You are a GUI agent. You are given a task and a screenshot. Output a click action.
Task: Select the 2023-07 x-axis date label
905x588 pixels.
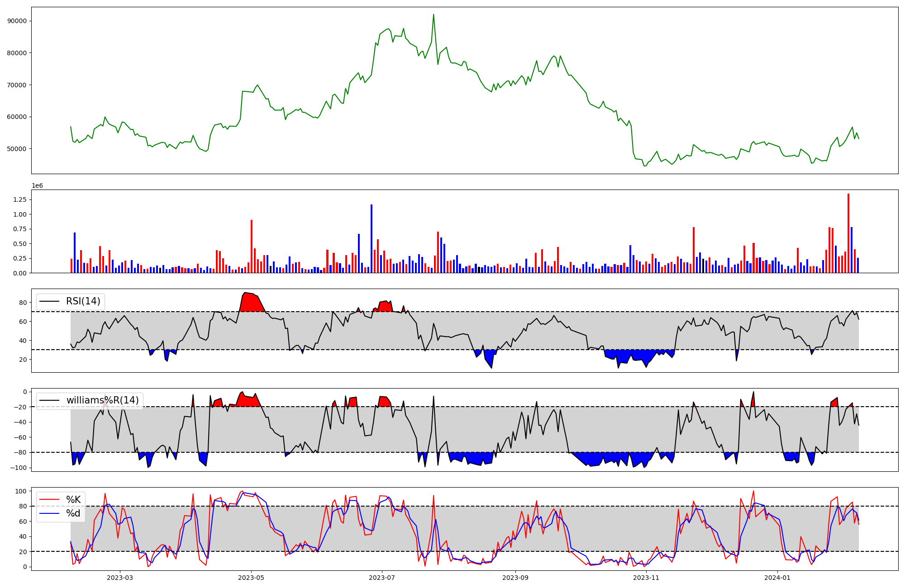point(382,578)
